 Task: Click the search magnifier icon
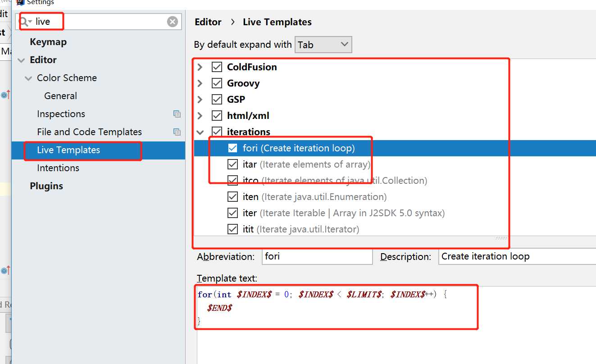[x=24, y=22]
